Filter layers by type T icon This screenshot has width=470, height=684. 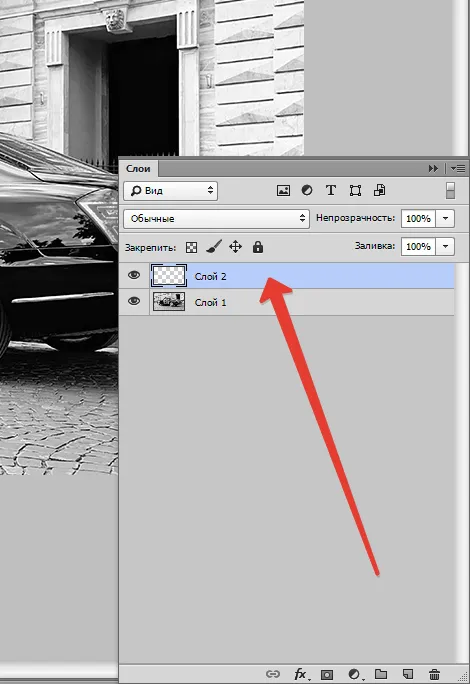[331, 191]
